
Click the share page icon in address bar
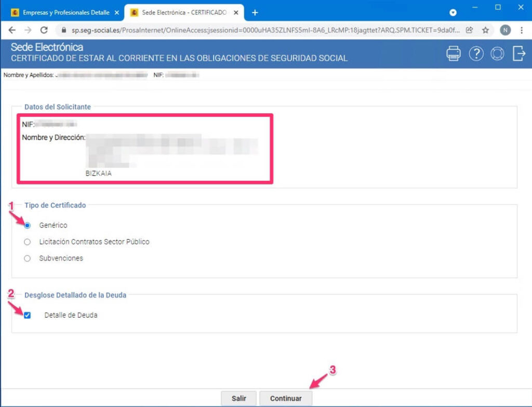coord(469,30)
